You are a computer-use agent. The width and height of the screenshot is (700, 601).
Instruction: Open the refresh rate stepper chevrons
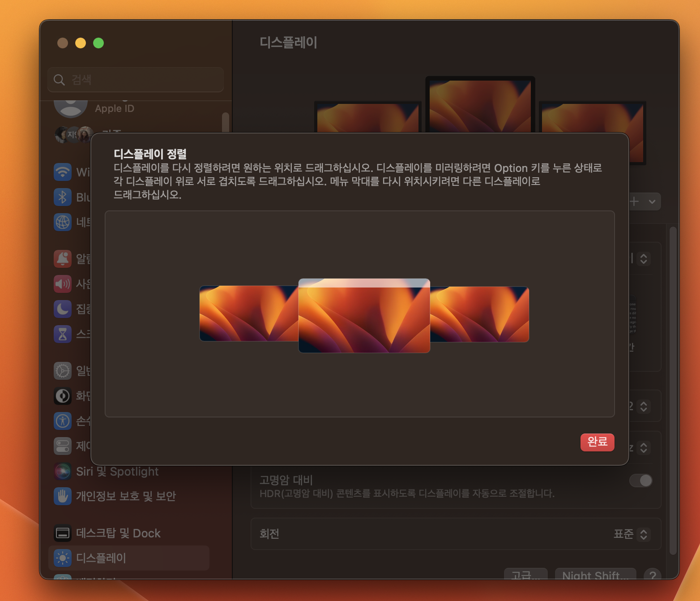(x=643, y=448)
